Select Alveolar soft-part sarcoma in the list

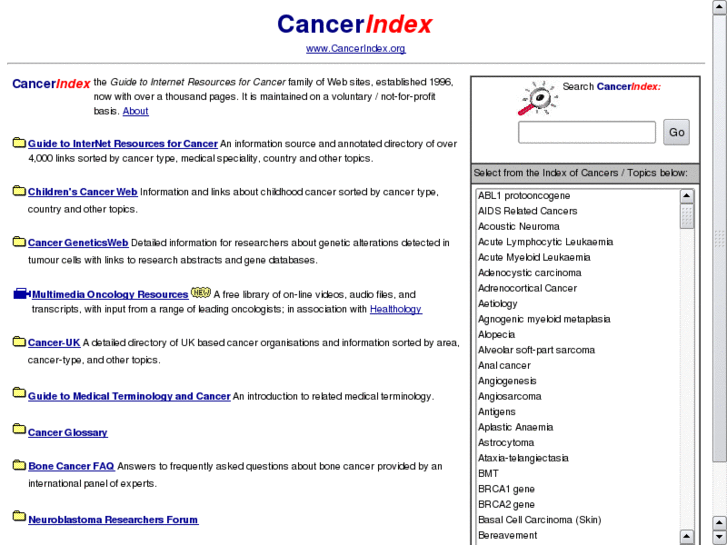[x=577, y=350]
